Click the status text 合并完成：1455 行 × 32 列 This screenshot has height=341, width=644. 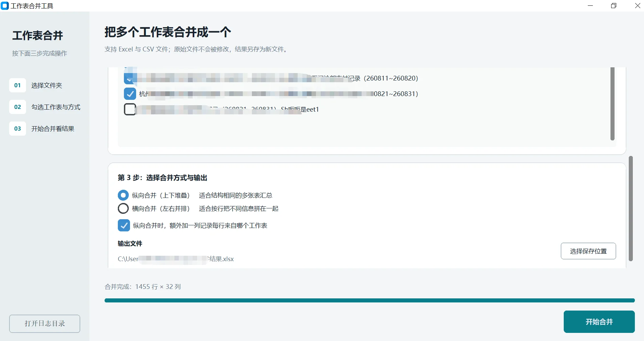143,287
